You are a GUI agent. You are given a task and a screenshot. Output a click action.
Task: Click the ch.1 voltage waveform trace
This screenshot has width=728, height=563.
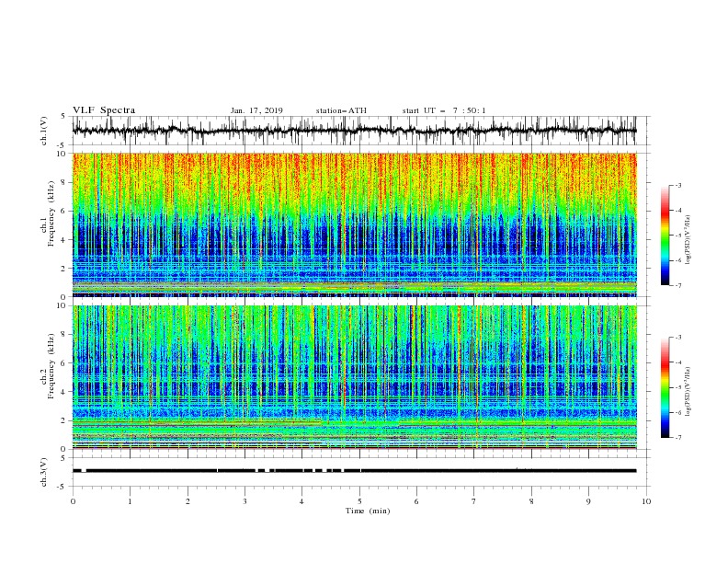355,131
